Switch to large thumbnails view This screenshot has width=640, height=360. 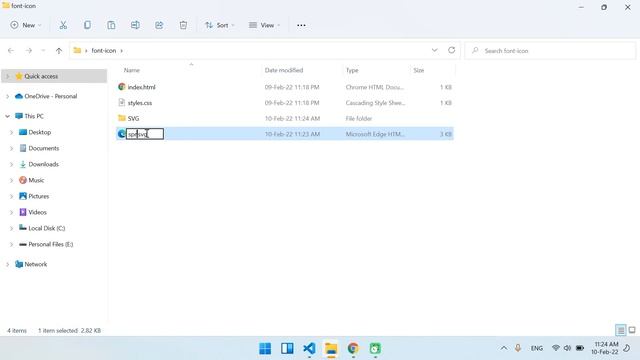click(632, 330)
